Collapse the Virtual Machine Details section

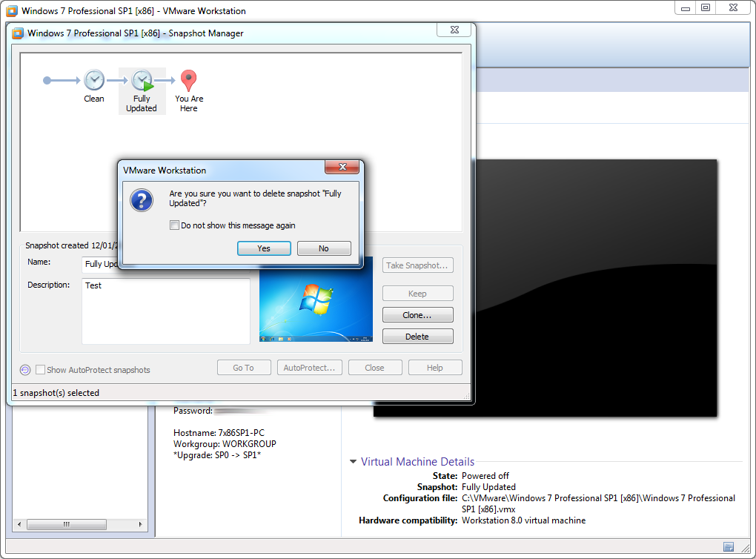coord(353,462)
